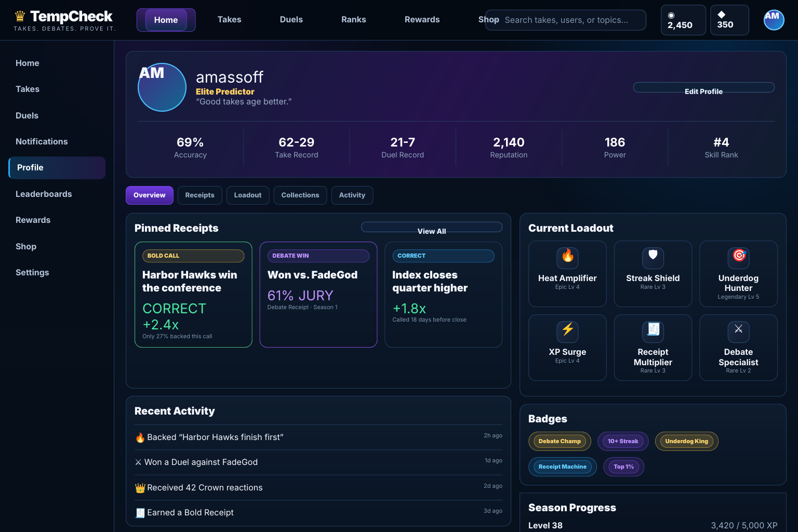Click the crown icon beside Crown reactions
The width and height of the screenshot is (798, 532).
pyautogui.click(x=140, y=488)
